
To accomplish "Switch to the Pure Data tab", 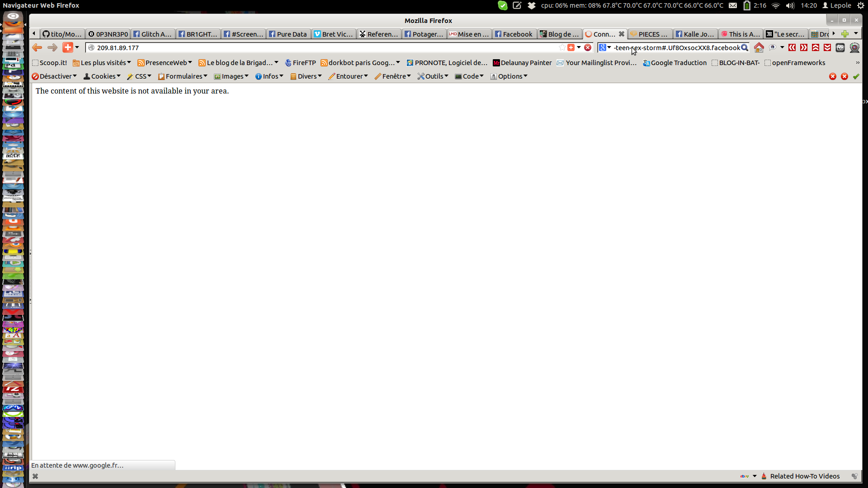I will (288, 34).
